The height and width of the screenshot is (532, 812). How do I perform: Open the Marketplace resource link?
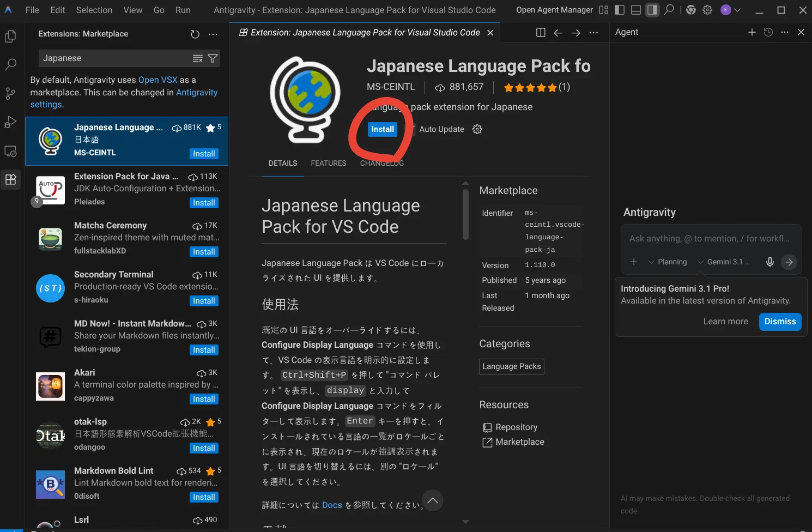pos(519,442)
